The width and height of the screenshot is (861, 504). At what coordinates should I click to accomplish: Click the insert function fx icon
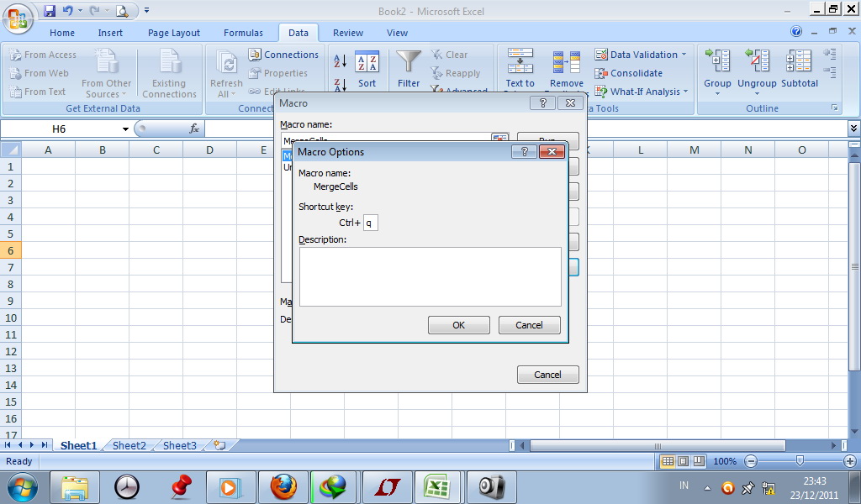(x=194, y=129)
